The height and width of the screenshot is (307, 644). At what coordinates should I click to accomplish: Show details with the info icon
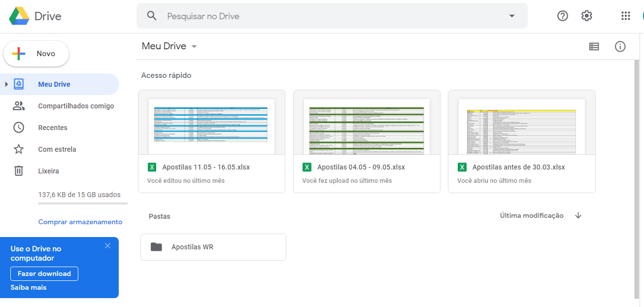[x=620, y=46]
